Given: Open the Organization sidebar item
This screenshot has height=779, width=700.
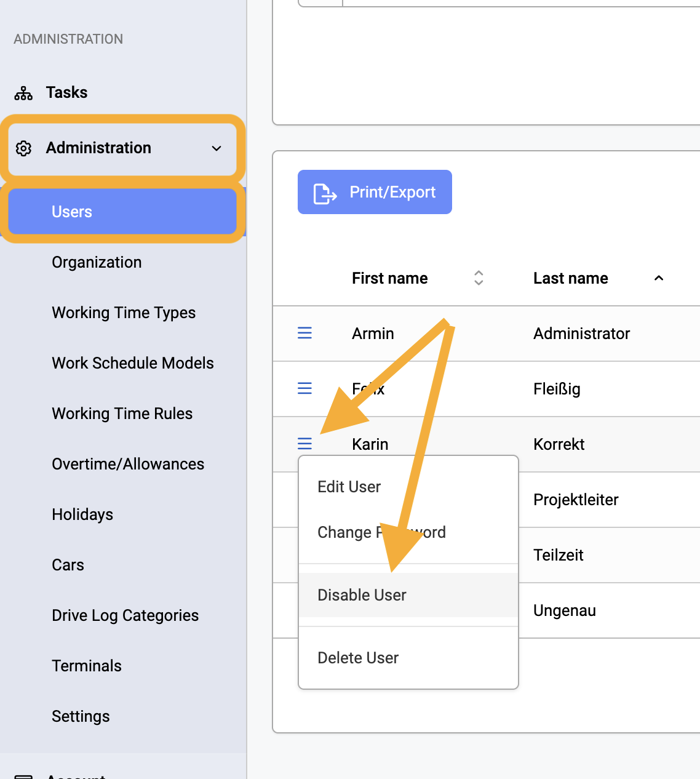Looking at the screenshot, I should coord(97,262).
